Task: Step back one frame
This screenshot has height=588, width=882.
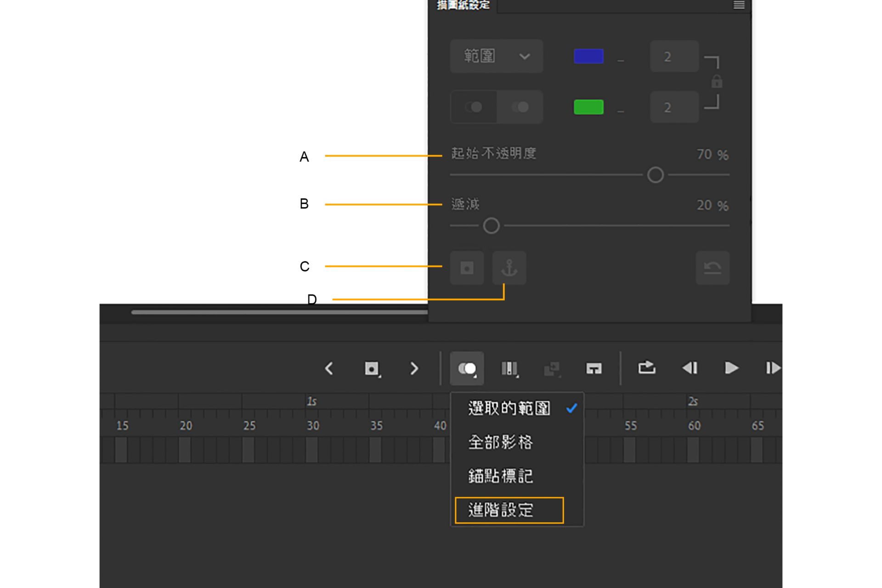Action: (x=690, y=368)
